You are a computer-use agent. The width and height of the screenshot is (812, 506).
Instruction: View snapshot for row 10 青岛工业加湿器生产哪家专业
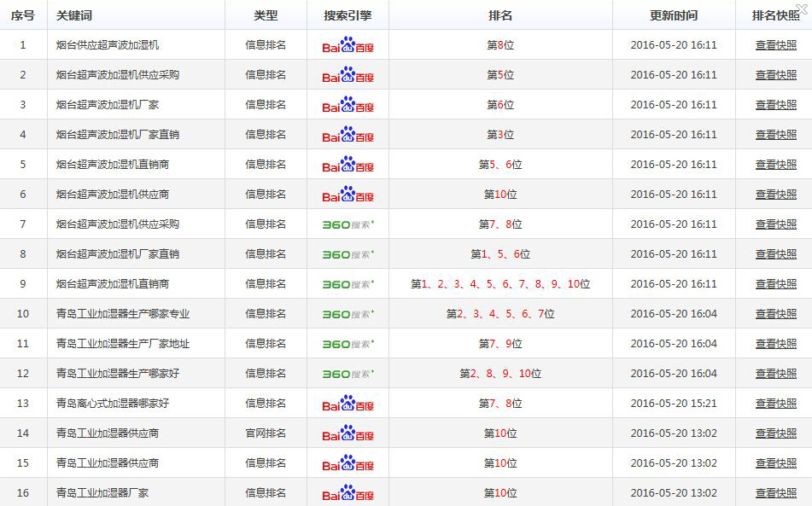tap(775, 314)
